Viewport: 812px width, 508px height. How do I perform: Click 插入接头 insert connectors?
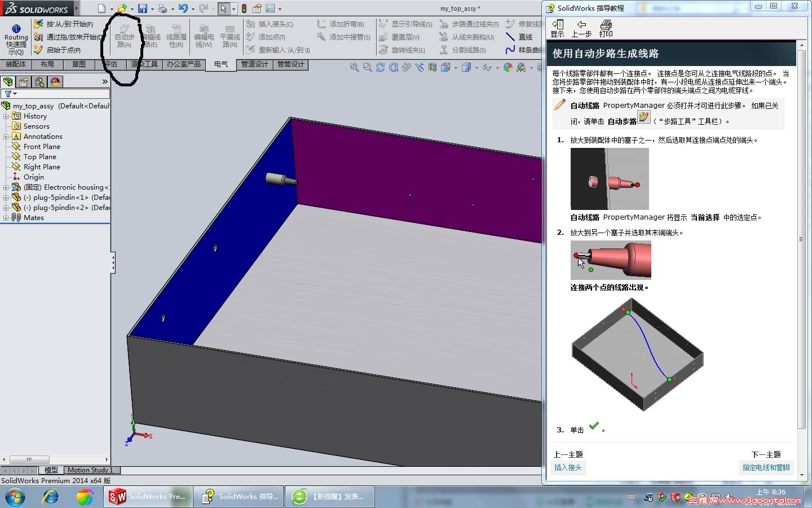tap(270, 24)
